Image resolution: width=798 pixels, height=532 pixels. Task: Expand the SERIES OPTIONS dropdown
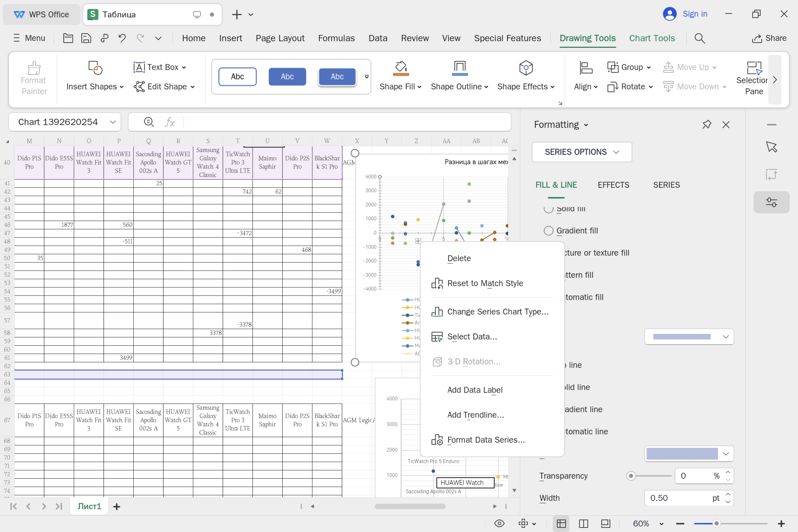[x=582, y=152]
